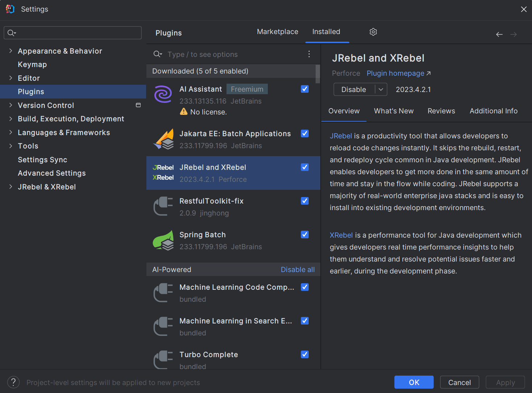Viewport: 532px width, 393px height.
Task: Toggle the Turbo Complete checkbox
Action: click(x=305, y=355)
